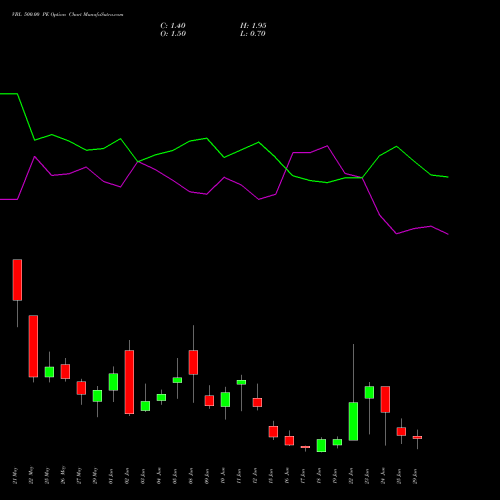This screenshot has width=500, height=500.
Task: Select the red candle for 24 Jun
Action: pyautogui.click(x=385, y=399)
